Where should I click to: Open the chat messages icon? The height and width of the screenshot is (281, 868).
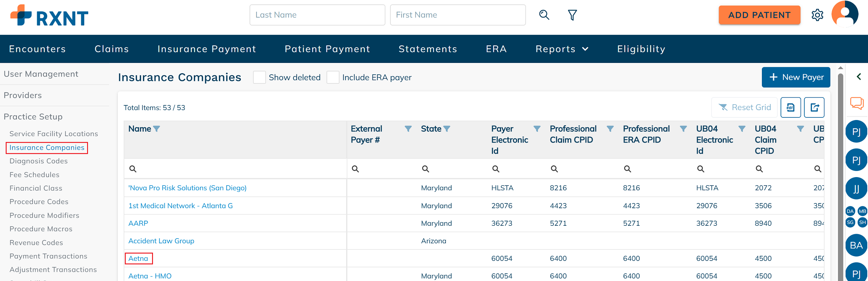click(x=857, y=103)
